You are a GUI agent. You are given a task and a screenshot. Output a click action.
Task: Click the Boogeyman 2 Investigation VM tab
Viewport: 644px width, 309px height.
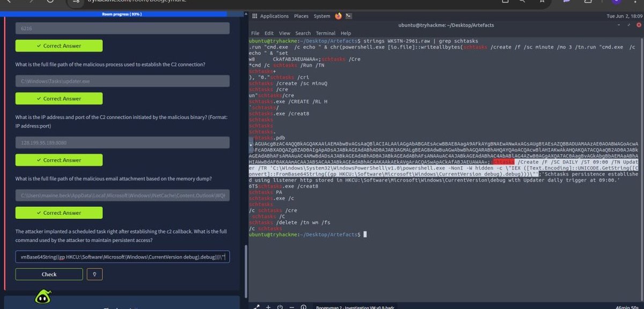(x=356, y=306)
